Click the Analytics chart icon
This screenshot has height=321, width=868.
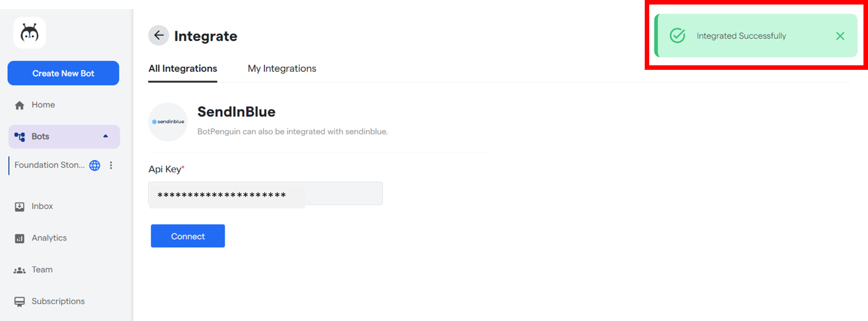click(20, 238)
